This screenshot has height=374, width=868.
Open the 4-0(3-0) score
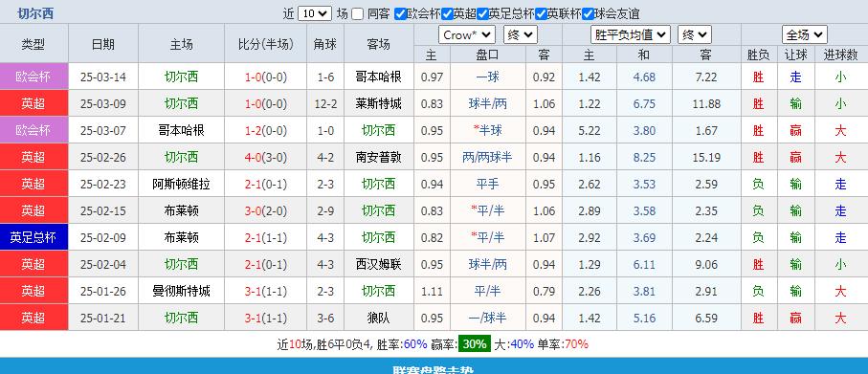point(266,157)
